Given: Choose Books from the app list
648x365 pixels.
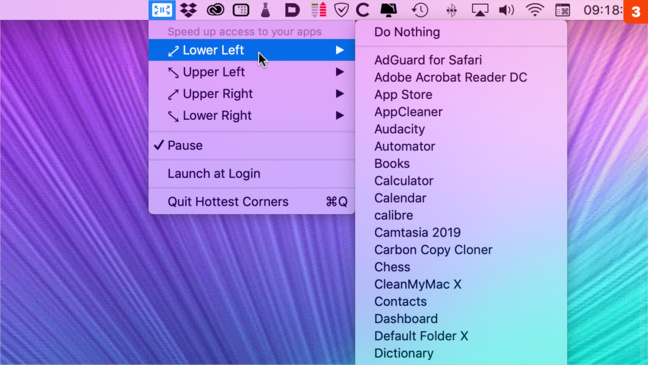Looking at the screenshot, I should click(461, 164).
